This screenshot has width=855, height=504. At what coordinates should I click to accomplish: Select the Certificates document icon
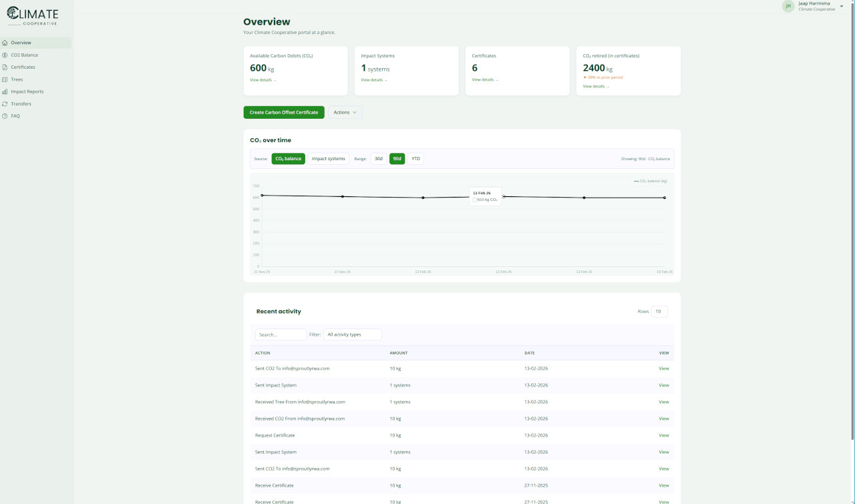pyautogui.click(x=5, y=67)
